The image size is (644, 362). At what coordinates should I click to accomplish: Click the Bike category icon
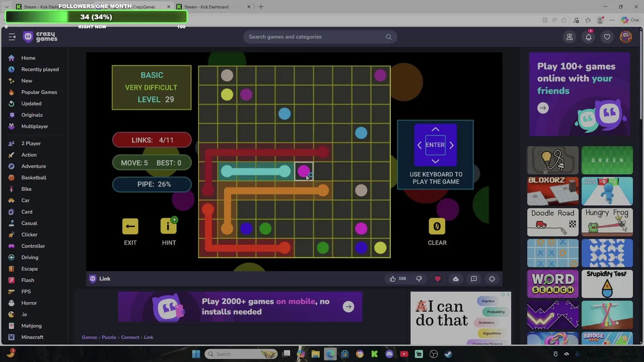click(12, 189)
